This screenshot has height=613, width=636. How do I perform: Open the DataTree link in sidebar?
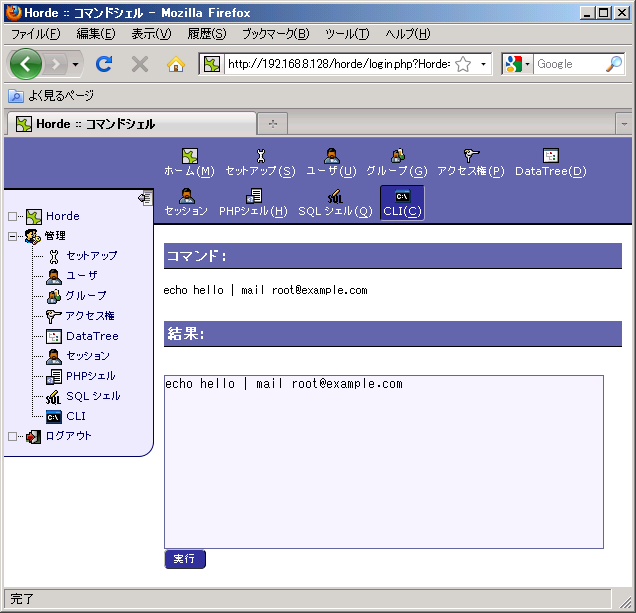point(92,336)
